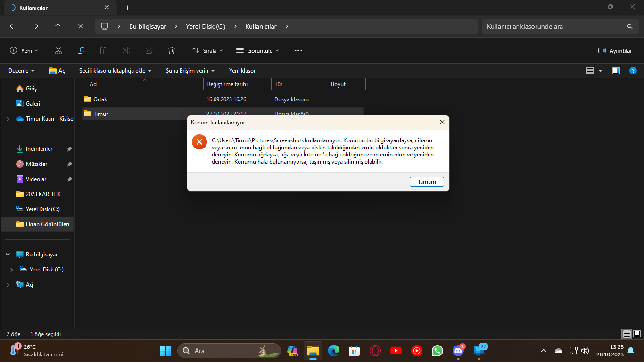Open the notification bell in the system tray
The image size is (644, 362).
pyautogui.click(x=631, y=351)
